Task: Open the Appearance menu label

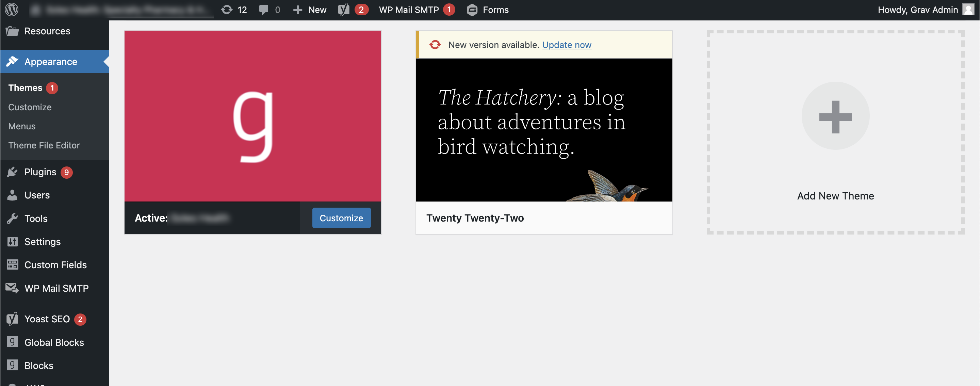Action: [x=51, y=62]
